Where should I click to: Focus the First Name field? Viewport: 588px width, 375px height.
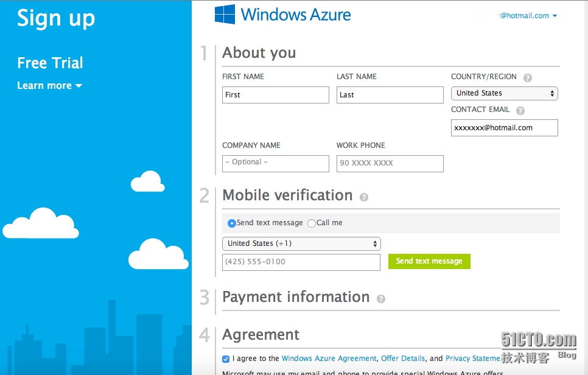276,95
